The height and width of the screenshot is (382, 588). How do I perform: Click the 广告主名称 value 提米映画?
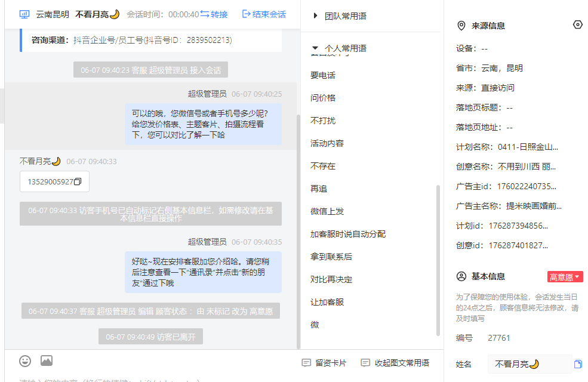coord(534,206)
